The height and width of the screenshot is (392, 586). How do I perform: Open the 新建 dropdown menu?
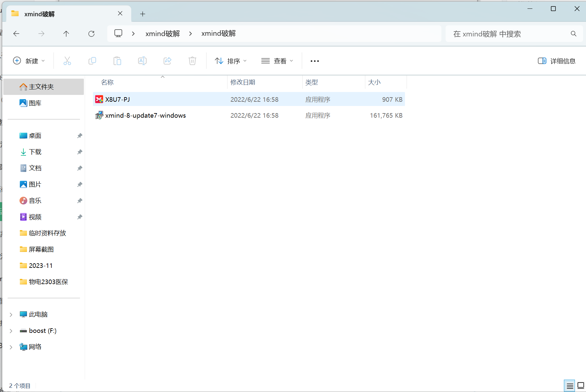(29, 61)
